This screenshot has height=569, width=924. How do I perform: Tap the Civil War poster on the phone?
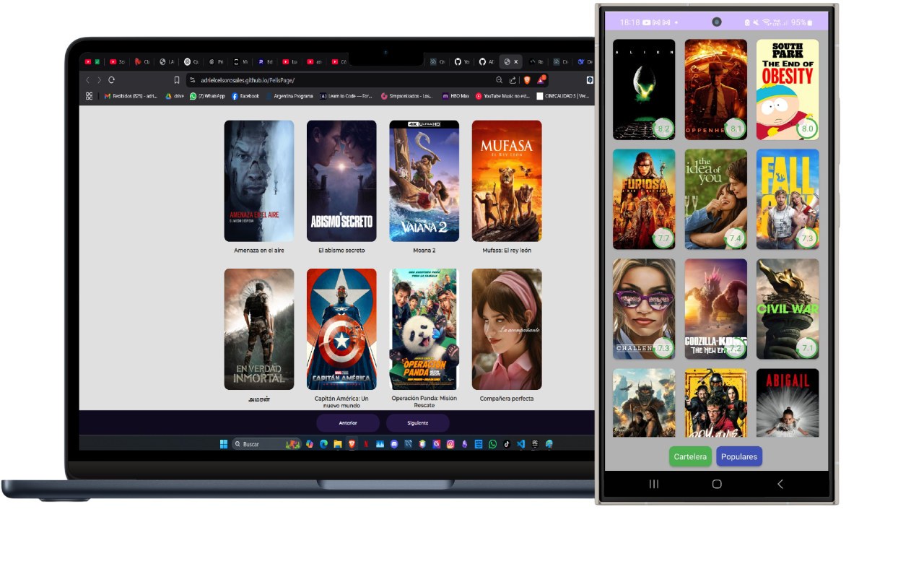click(x=788, y=309)
